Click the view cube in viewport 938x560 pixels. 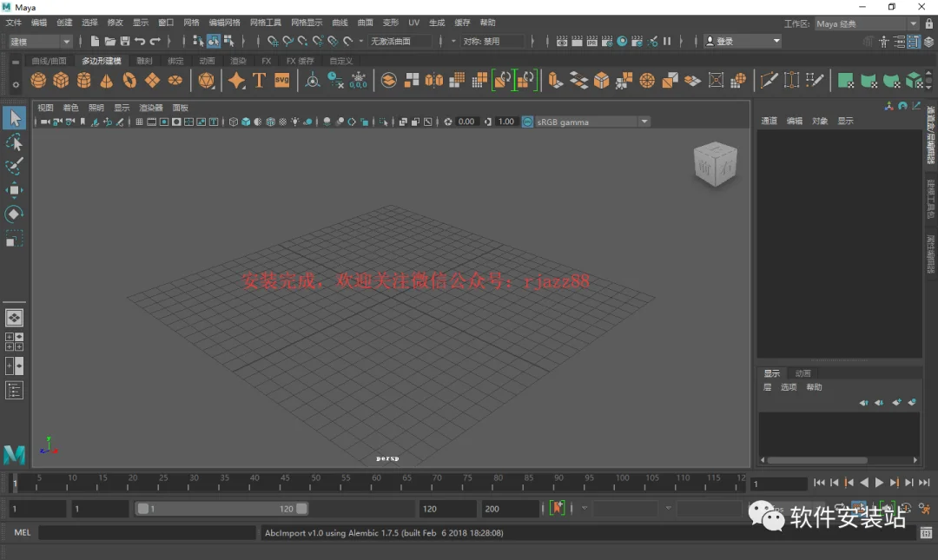pyautogui.click(x=715, y=165)
